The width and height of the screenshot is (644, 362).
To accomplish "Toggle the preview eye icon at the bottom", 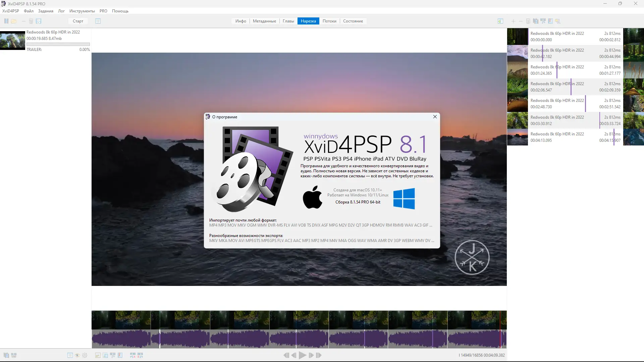I will click(x=77, y=355).
